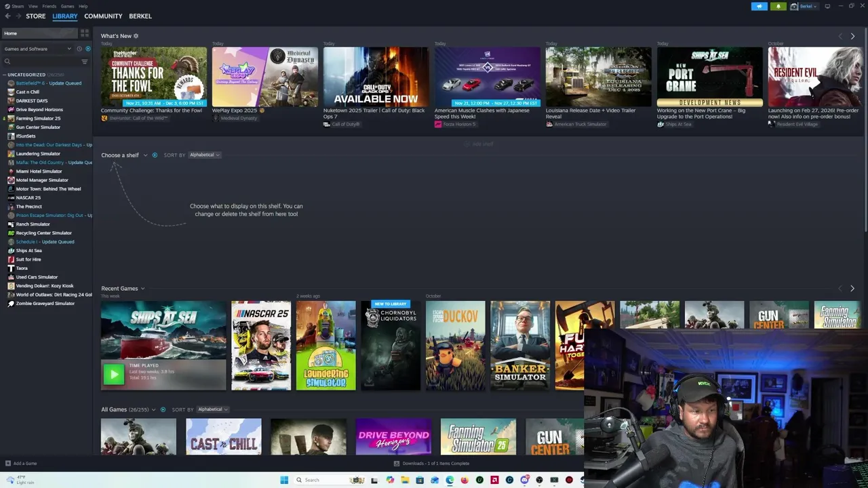Image resolution: width=868 pixels, height=488 pixels.
Task: Switch to the COMMUNITY tab
Action: pyautogui.click(x=103, y=16)
